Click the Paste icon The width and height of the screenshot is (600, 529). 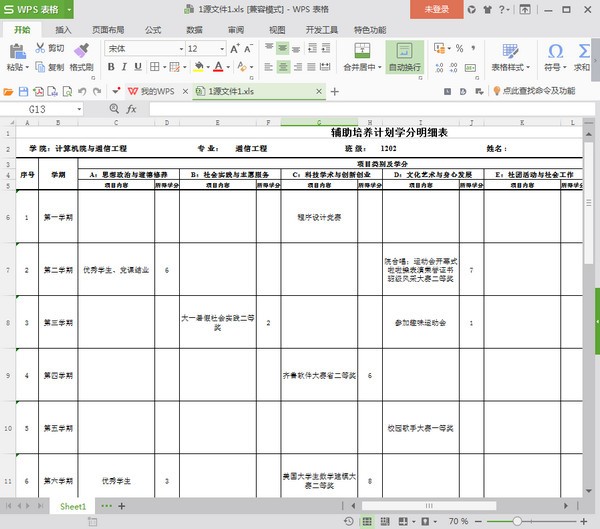(x=17, y=51)
